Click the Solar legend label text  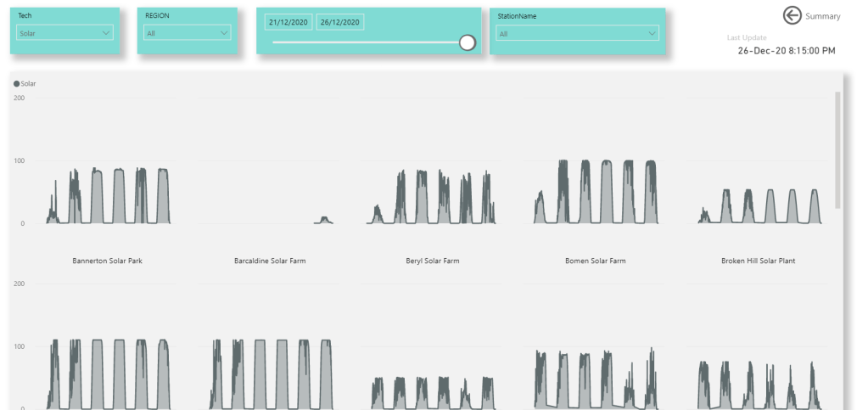(x=28, y=84)
